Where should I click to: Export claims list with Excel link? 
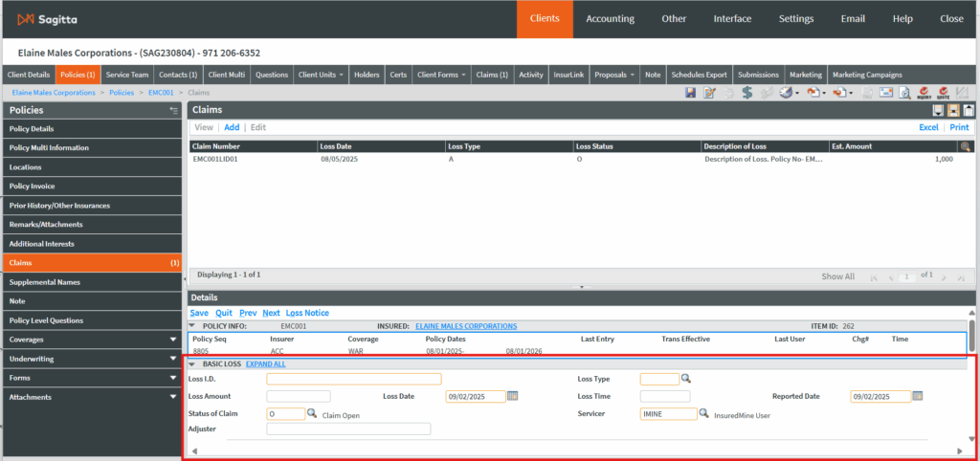pyautogui.click(x=927, y=127)
